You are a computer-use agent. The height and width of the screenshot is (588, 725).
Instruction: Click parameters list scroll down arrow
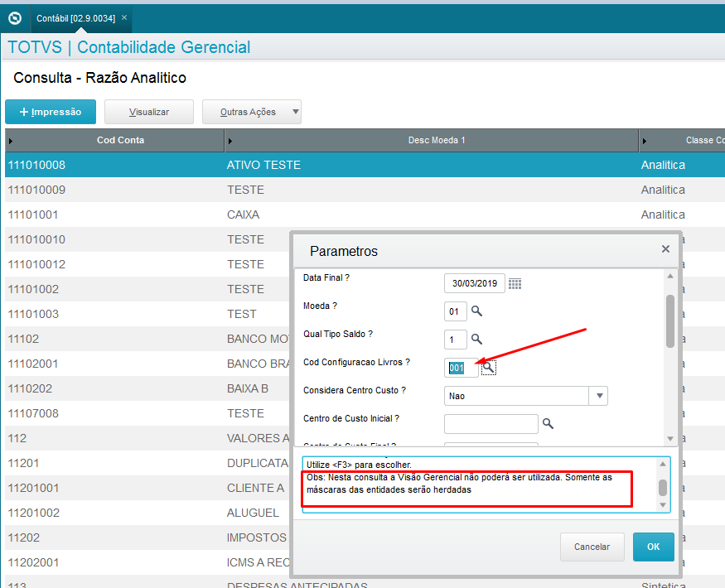670,439
